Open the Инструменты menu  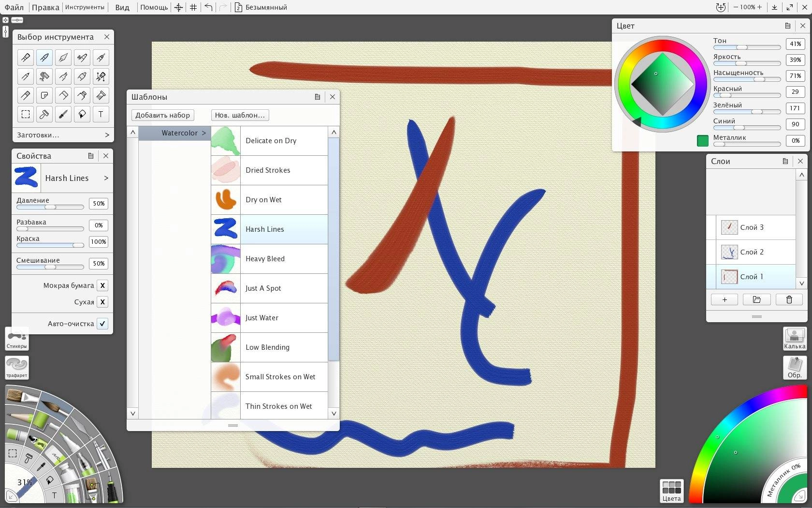pyautogui.click(x=85, y=7)
